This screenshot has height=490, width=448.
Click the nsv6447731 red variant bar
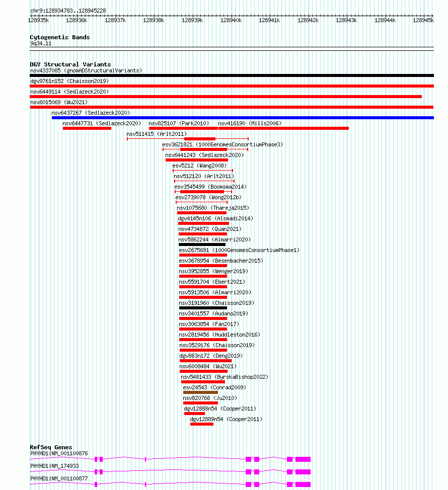pyautogui.click(x=87, y=128)
